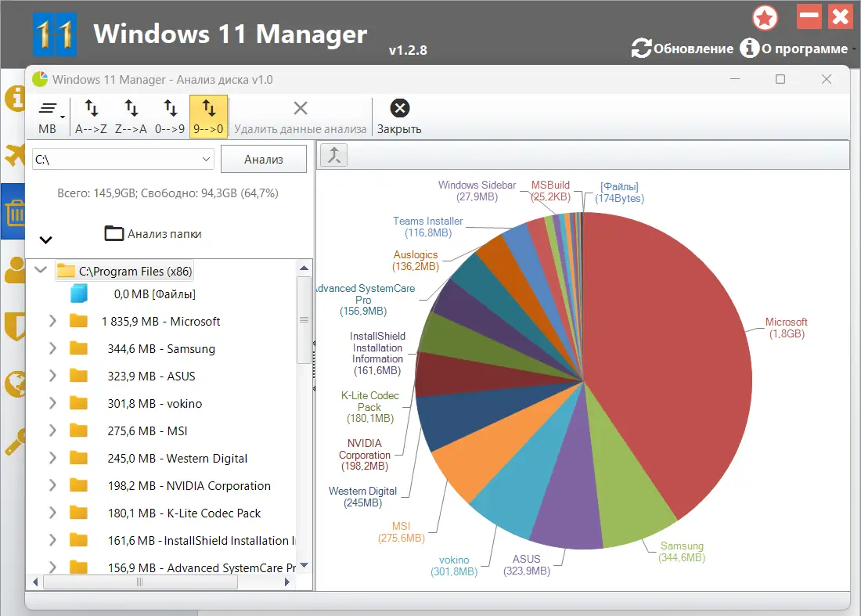The width and height of the screenshot is (861, 616).
Task: Click the red star favorites icon
Action: click(x=765, y=17)
